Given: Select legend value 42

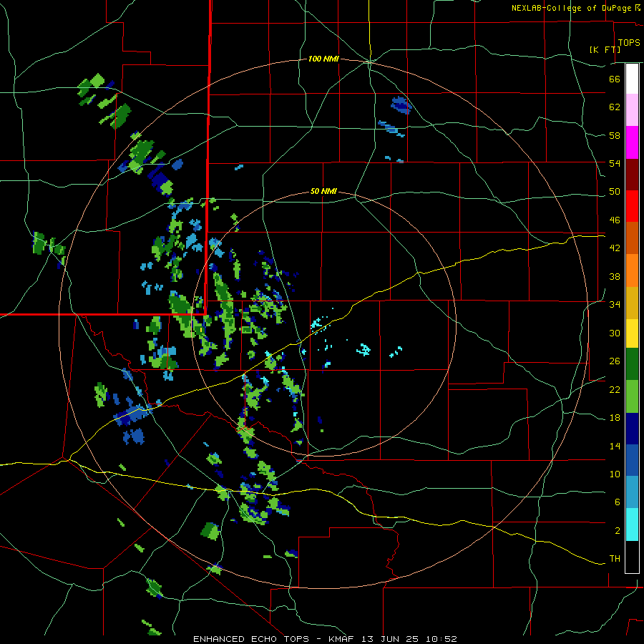Looking at the screenshot, I should pos(615,248).
